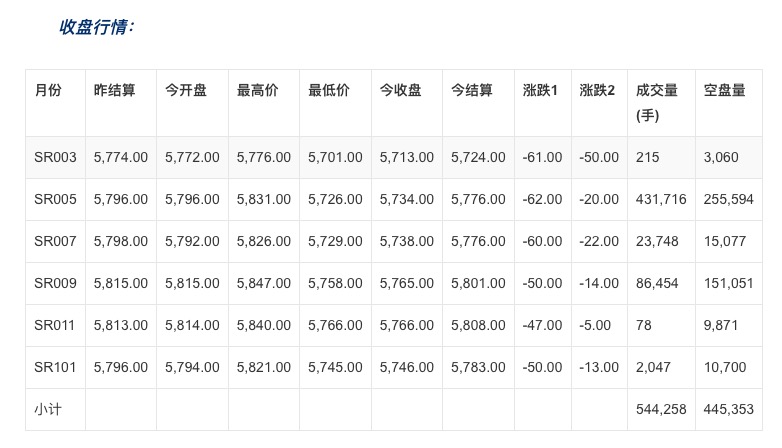Viewport: 782px width, 448px height.
Task: Click the 今收盘 column header
Action: 400,91
